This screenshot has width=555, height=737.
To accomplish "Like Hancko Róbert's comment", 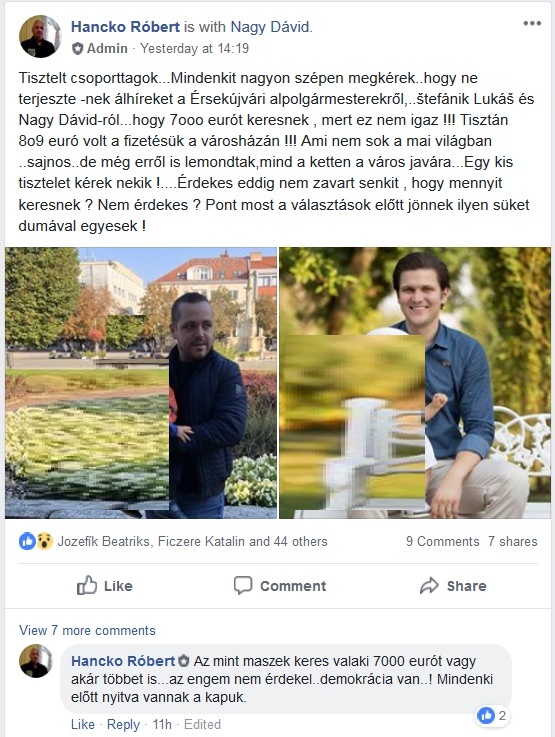I will [83, 724].
